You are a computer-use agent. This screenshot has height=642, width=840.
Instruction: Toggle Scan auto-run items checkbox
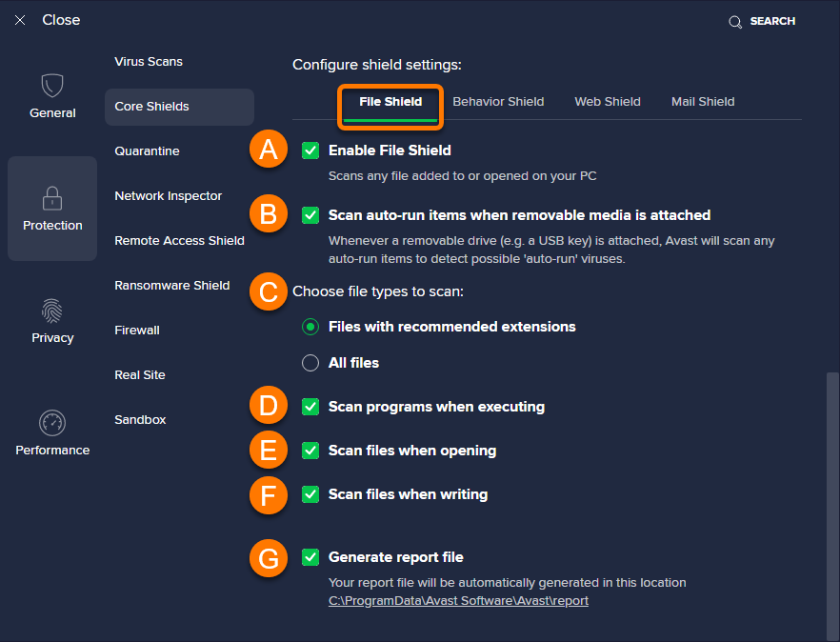tap(310, 215)
